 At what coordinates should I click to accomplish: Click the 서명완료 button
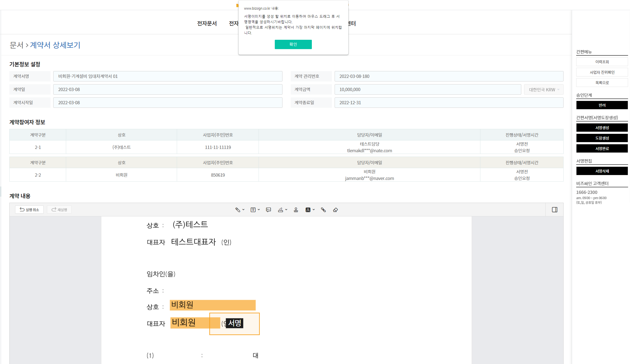(x=602, y=149)
